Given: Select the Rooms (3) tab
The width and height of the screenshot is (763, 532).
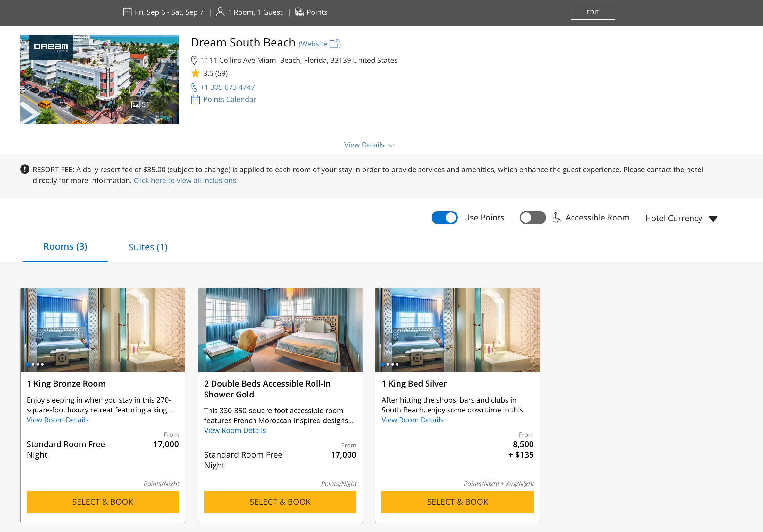Looking at the screenshot, I should click(65, 246).
